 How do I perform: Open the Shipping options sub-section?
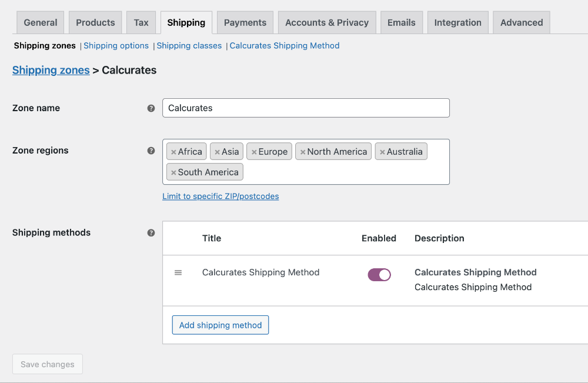point(116,46)
